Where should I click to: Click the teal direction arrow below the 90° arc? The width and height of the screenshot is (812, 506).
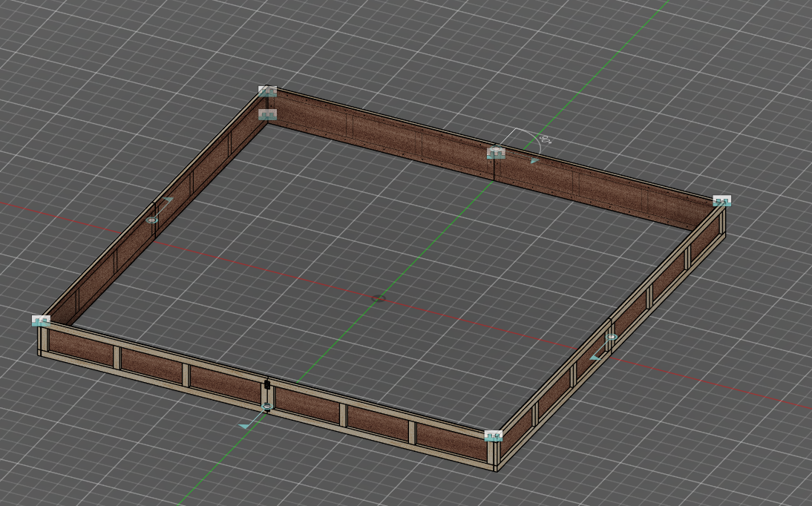535,161
